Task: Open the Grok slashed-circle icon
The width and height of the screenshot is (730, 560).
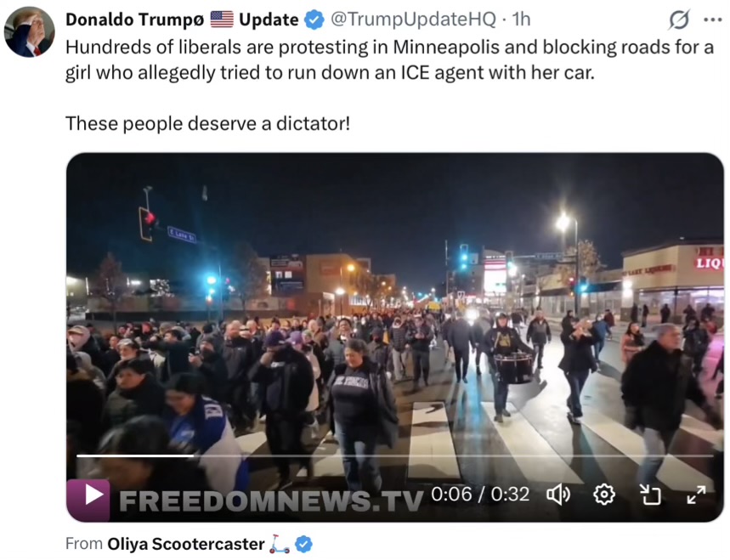Action: 679,20
